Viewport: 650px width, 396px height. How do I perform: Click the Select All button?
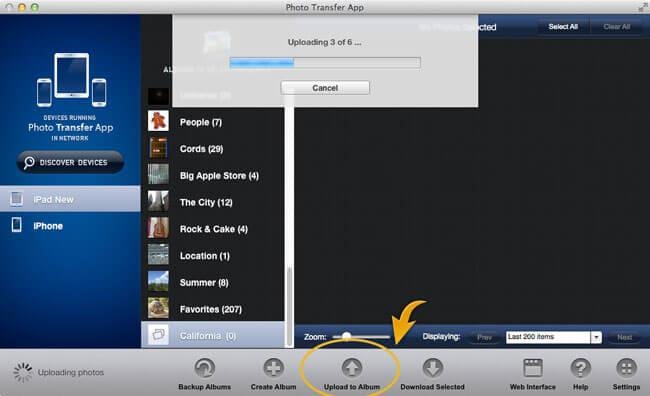563,27
